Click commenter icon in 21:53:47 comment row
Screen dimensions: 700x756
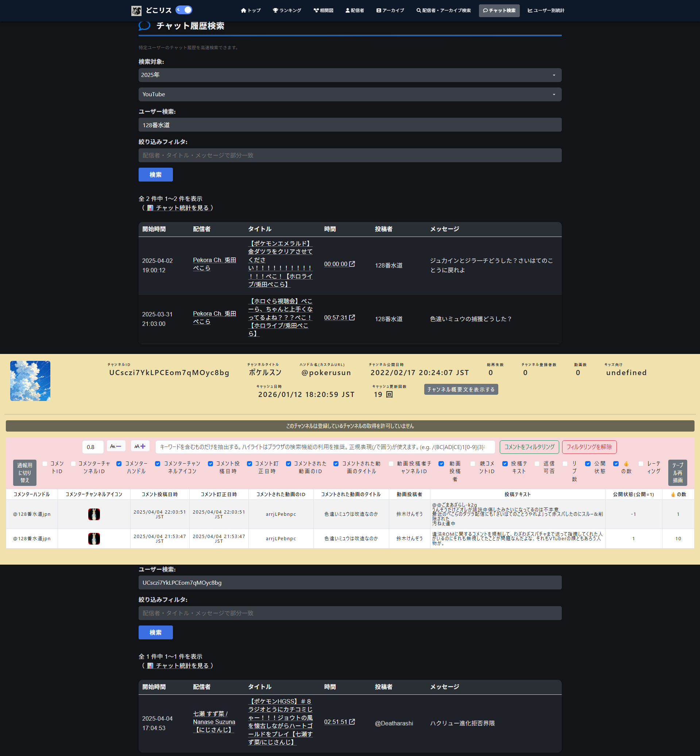(x=94, y=538)
